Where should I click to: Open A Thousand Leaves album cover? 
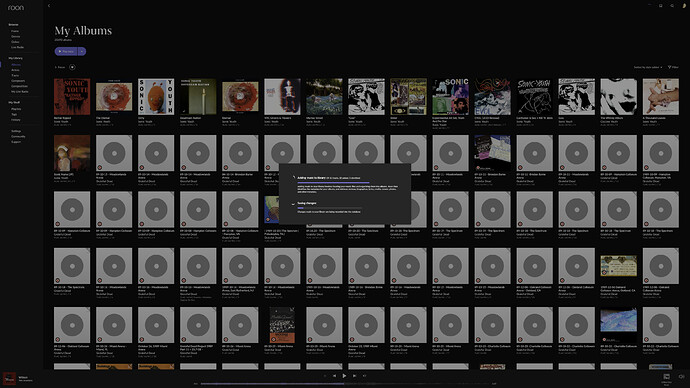coord(661,97)
